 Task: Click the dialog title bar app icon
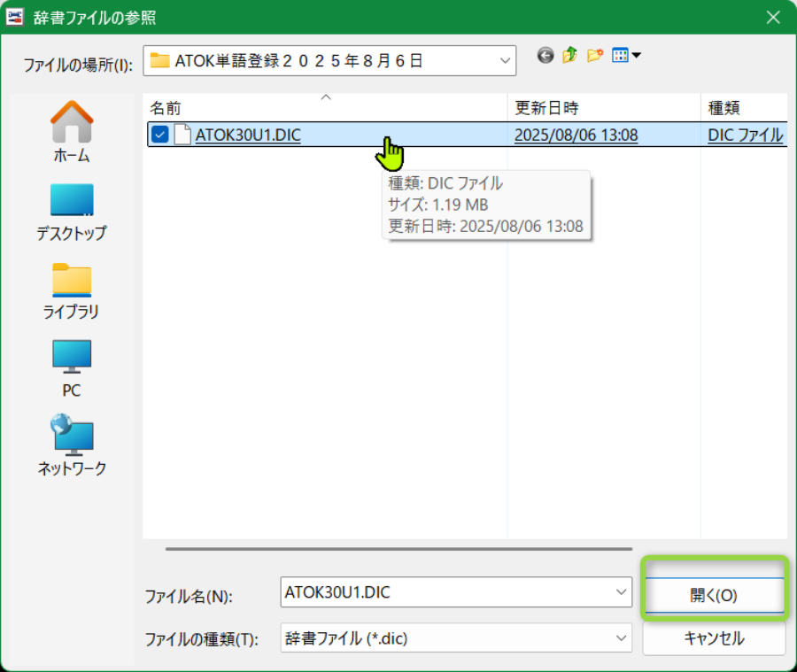click(15, 18)
